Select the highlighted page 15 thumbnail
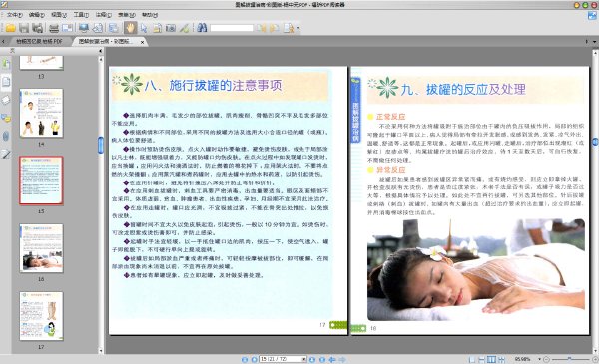599x364 pixels. click(41, 181)
